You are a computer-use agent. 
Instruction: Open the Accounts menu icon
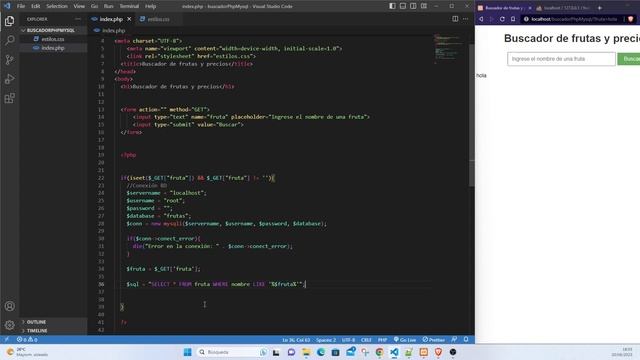click(9, 306)
